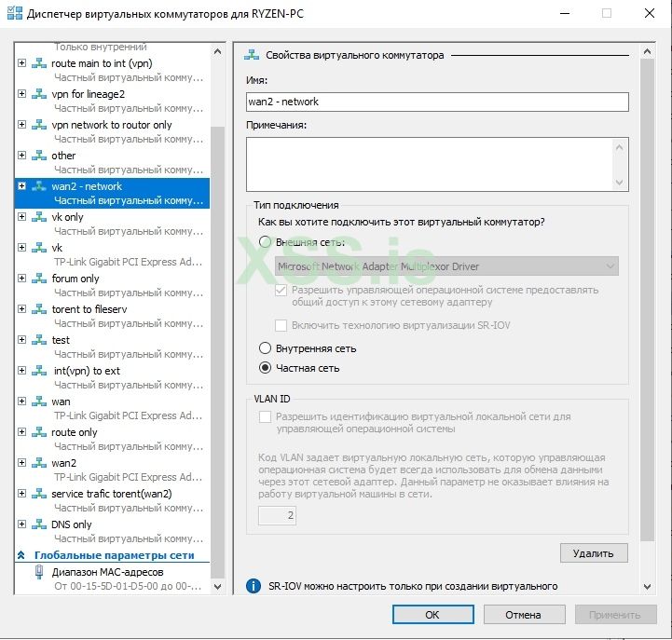Expand the 'vk only' tree node
The height and width of the screenshot is (640, 672).
(x=21, y=217)
